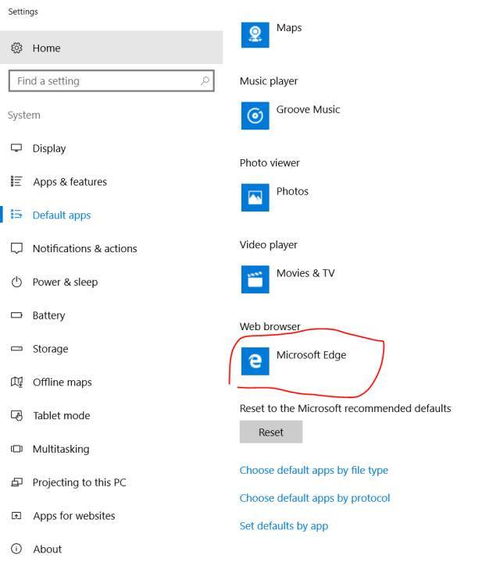Change the Maps default app
The image size is (500, 569).
(271, 35)
